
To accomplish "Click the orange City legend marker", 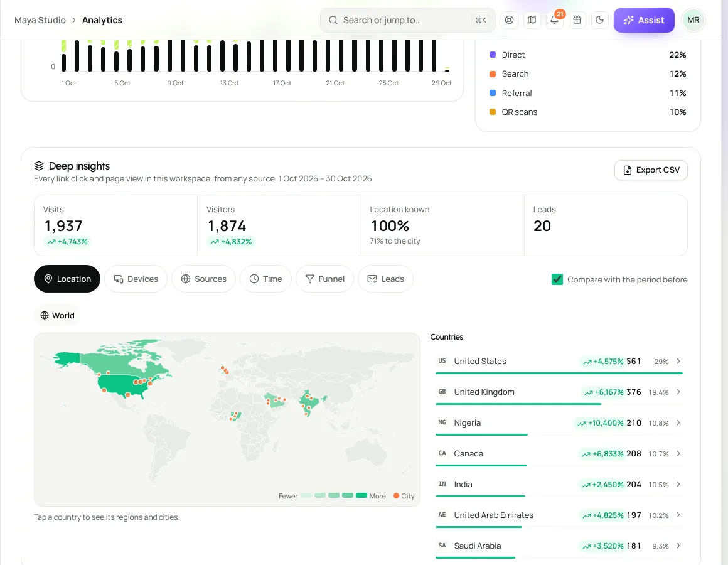I will (x=396, y=495).
